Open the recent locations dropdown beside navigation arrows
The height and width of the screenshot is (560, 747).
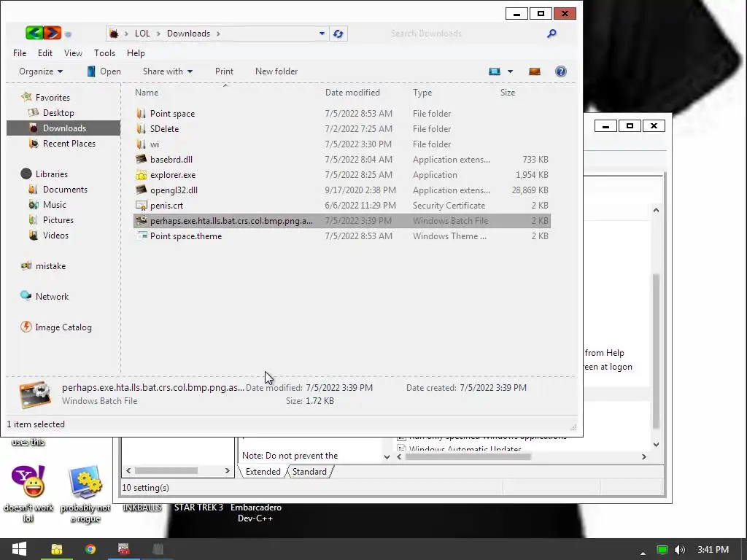point(68,34)
